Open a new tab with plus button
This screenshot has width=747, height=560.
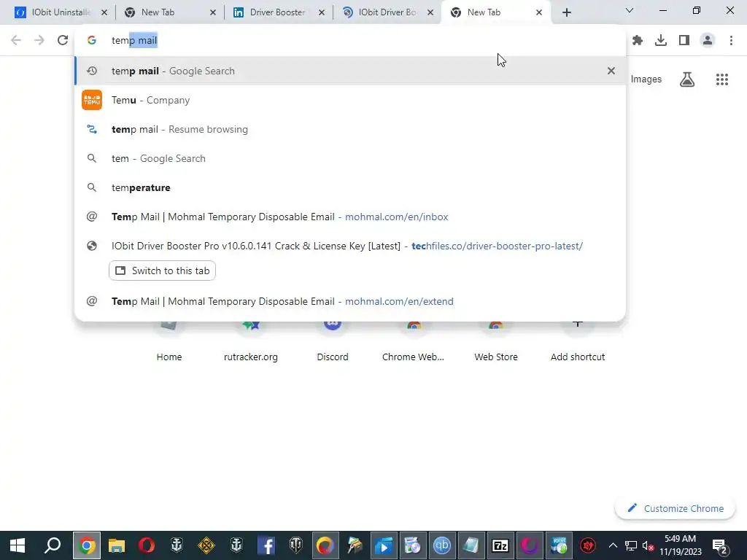566,12
